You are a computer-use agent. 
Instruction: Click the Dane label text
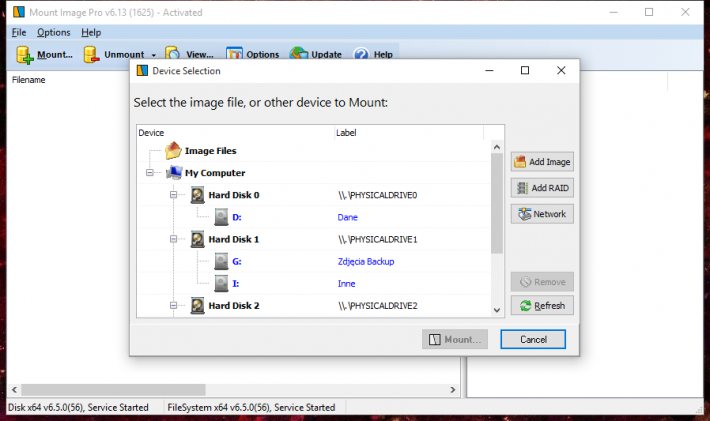pyautogui.click(x=347, y=217)
